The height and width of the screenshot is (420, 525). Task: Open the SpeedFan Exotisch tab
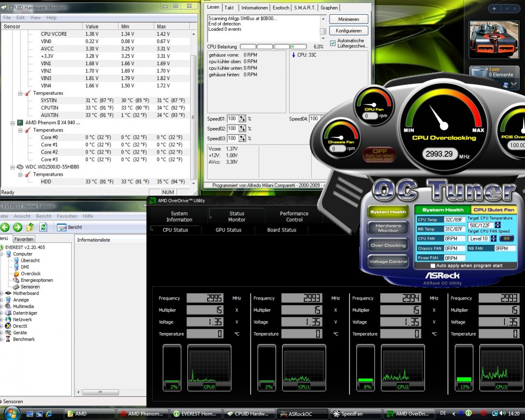click(x=281, y=7)
